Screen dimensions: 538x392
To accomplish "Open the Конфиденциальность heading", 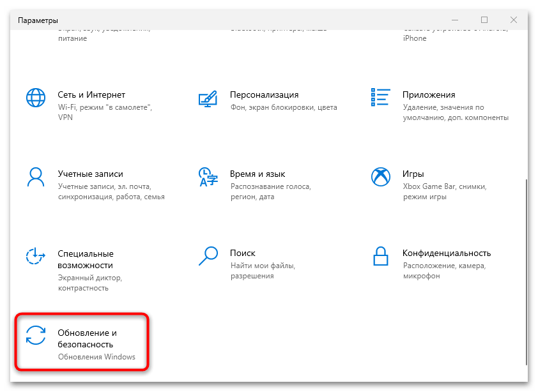I will (447, 253).
